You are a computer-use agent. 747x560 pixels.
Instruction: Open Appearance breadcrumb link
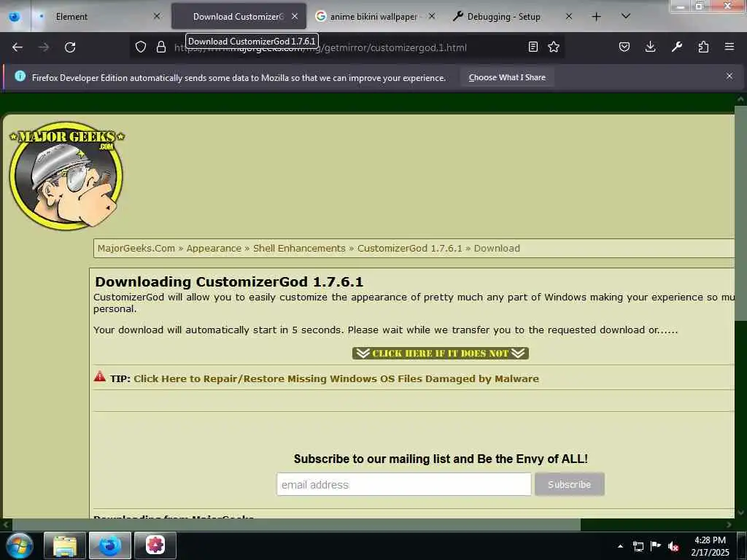tap(214, 248)
